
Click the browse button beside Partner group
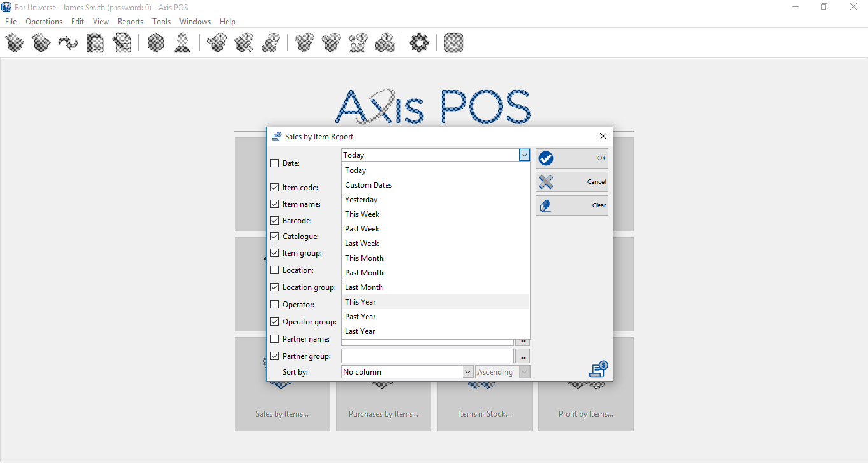tap(522, 356)
